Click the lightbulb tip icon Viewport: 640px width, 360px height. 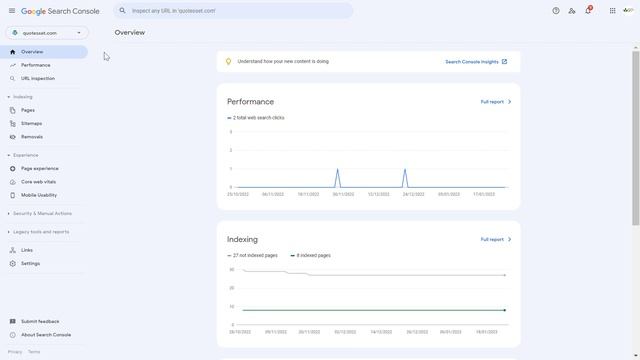(x=228, y=62)
